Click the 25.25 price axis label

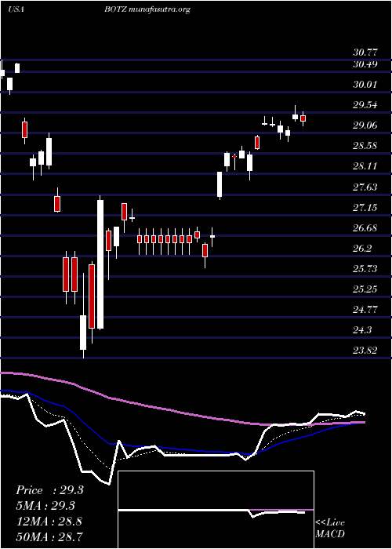click(x=365, y=289)
